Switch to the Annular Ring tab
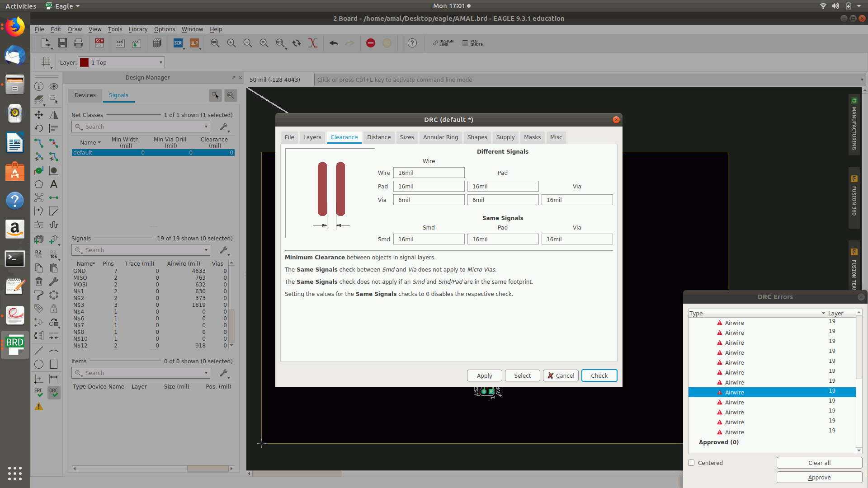The height and width of the screenshot is (488, 868). 440,137
